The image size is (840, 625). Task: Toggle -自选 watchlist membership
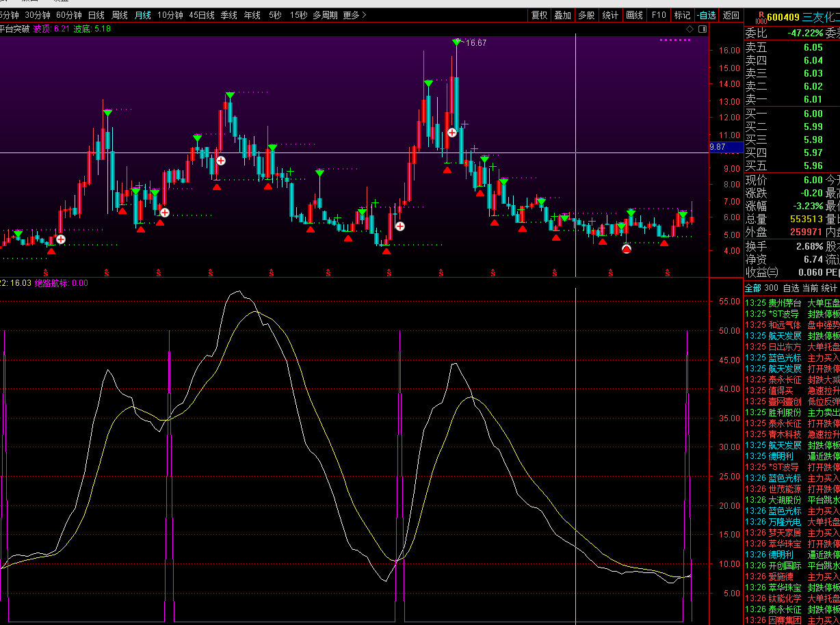[x=706, y=15]
